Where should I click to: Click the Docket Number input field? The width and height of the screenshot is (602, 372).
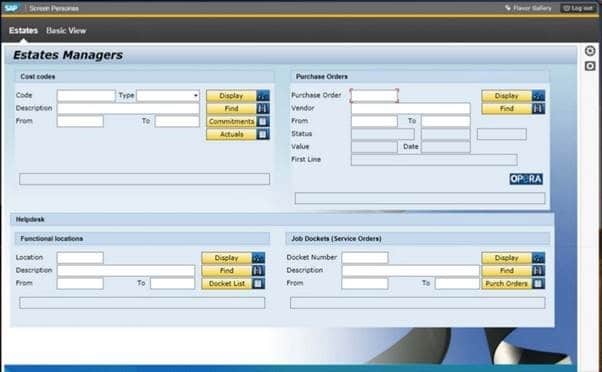point(365,257)
